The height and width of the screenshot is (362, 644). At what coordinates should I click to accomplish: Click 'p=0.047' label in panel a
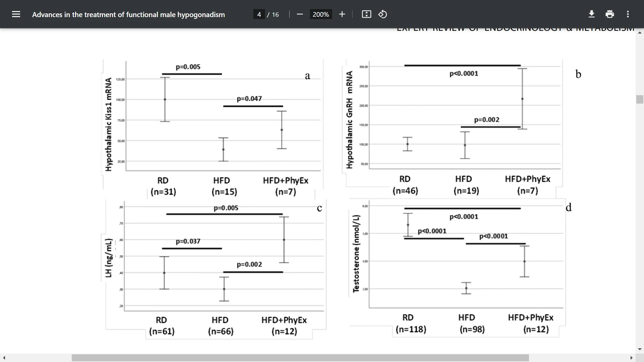coord(249,99)
